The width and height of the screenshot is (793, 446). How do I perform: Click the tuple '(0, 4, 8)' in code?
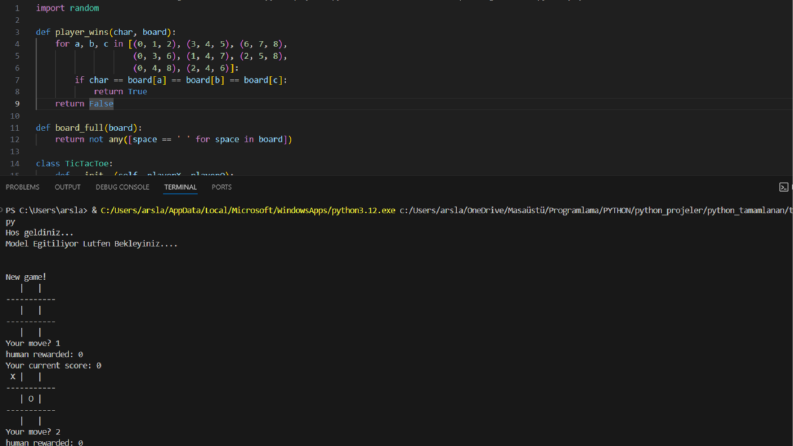click(157, 68)
